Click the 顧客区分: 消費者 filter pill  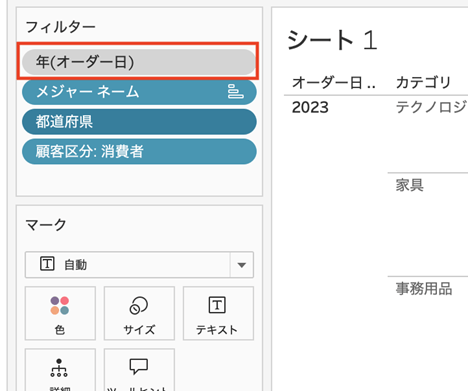tap(139, 152)
